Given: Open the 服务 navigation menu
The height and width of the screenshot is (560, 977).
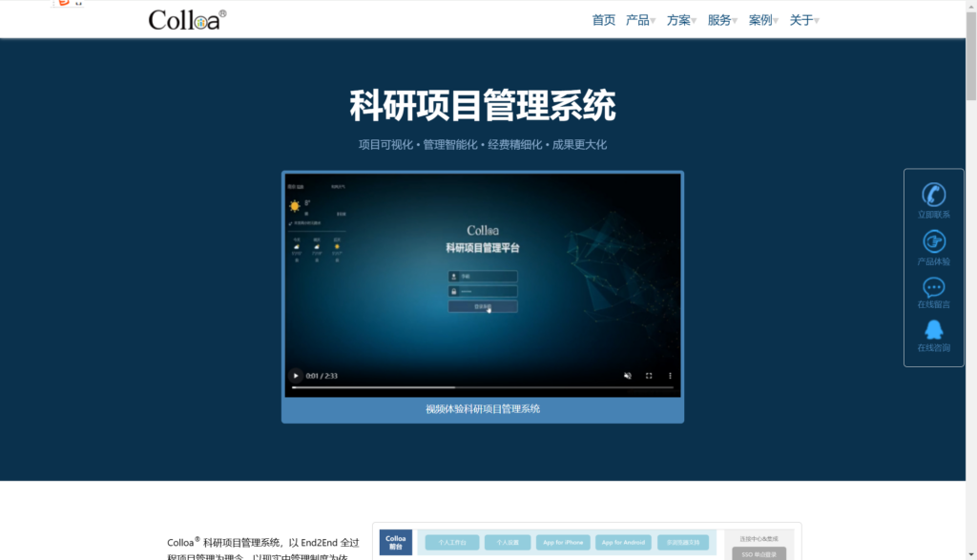Looking at the screenshot, I should [x=719, y=20].
